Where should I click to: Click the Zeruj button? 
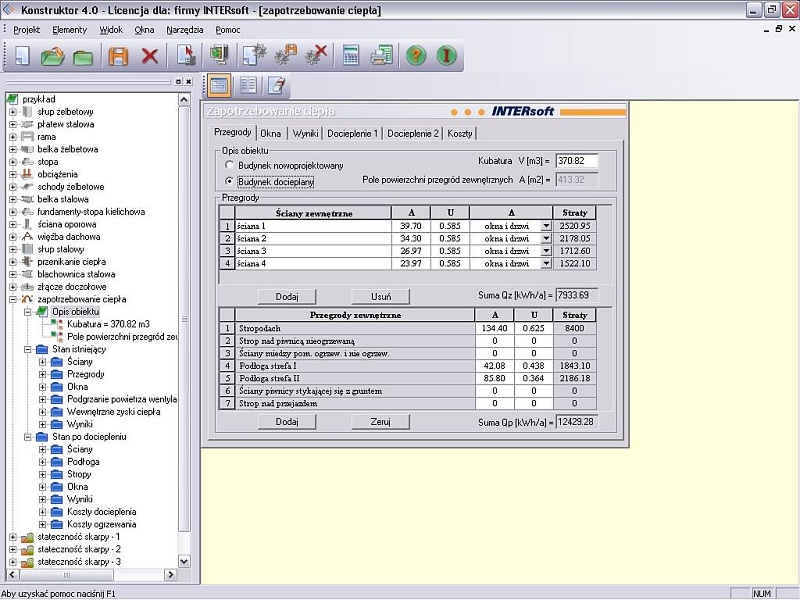click(x=381, y=422)
